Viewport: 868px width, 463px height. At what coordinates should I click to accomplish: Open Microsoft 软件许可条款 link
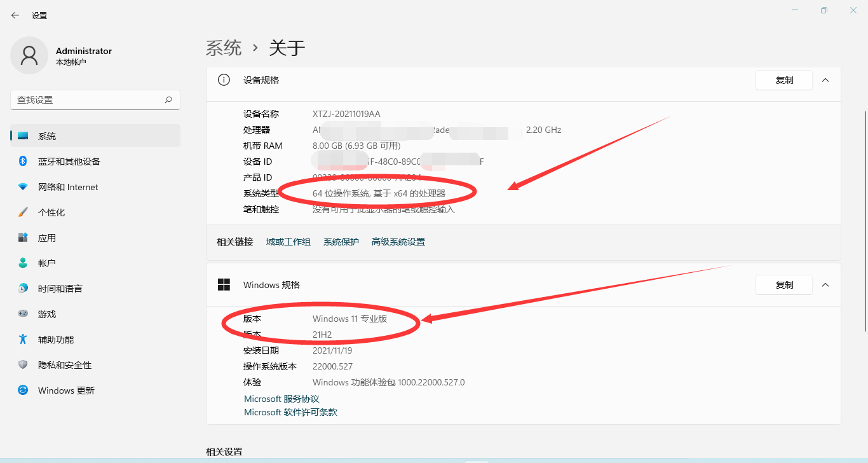(x=290, y=412)
